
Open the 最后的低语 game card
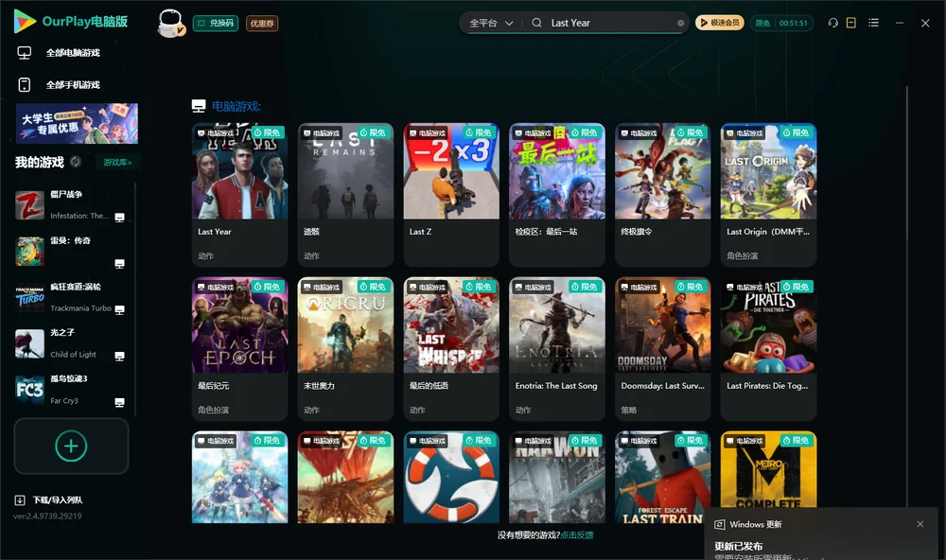tap(451, 348)
